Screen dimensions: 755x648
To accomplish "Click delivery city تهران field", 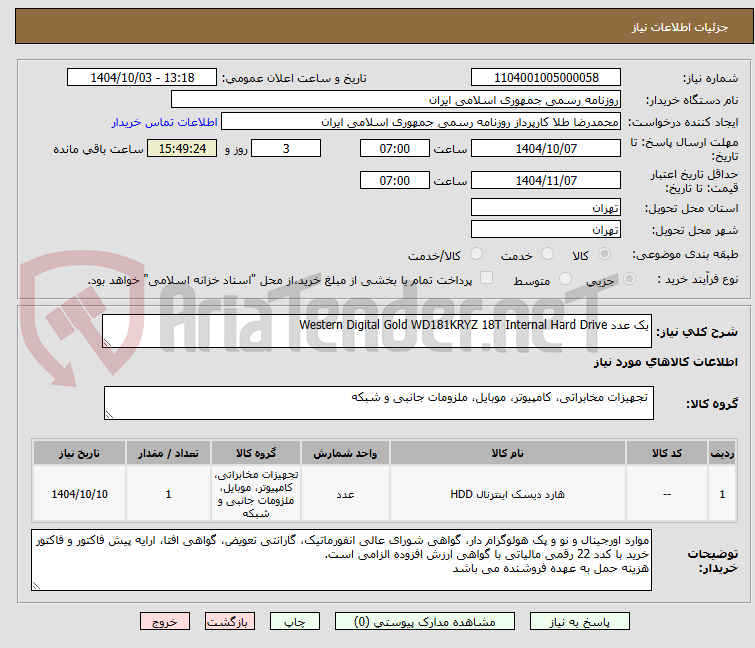I will point(546,230).
